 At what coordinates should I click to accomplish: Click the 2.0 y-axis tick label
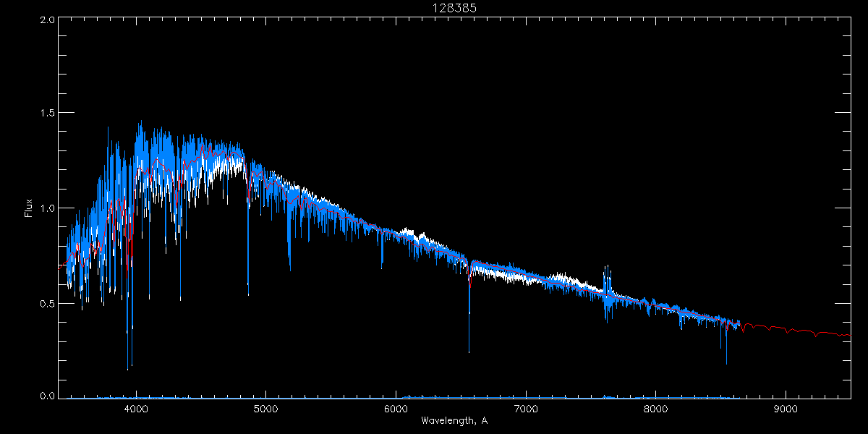coord(46,20)
